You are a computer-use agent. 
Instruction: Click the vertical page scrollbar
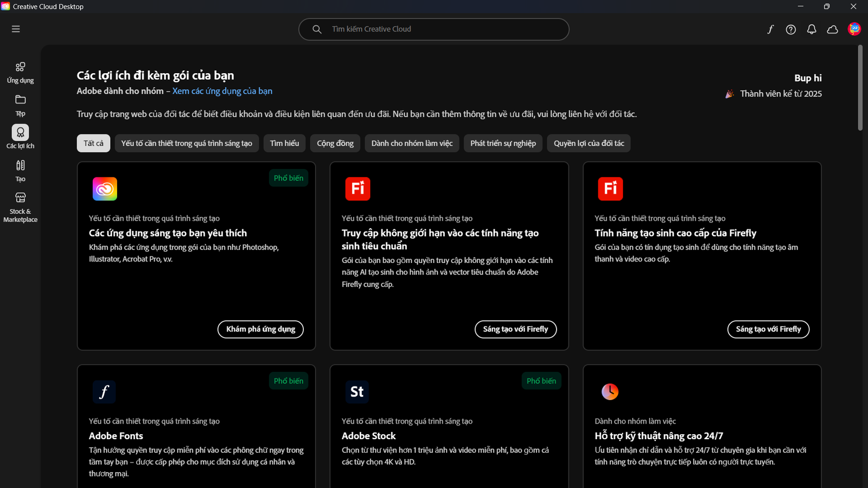860,88
